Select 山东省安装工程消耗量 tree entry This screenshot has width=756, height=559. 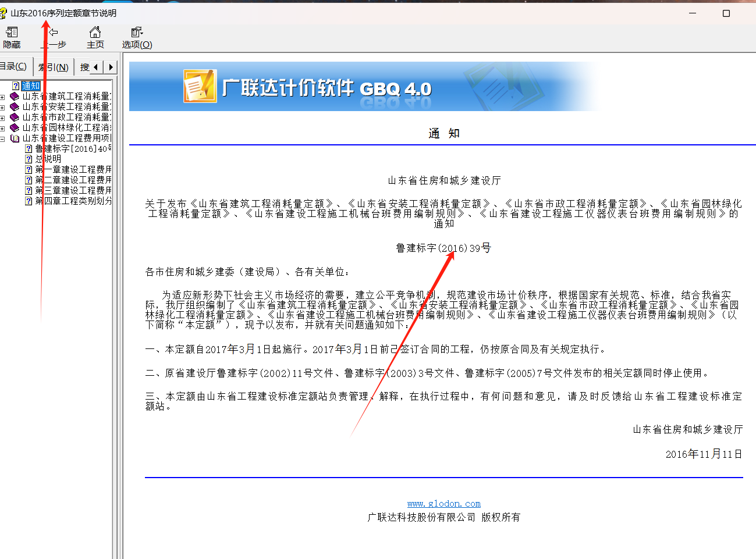click(66, 107)
